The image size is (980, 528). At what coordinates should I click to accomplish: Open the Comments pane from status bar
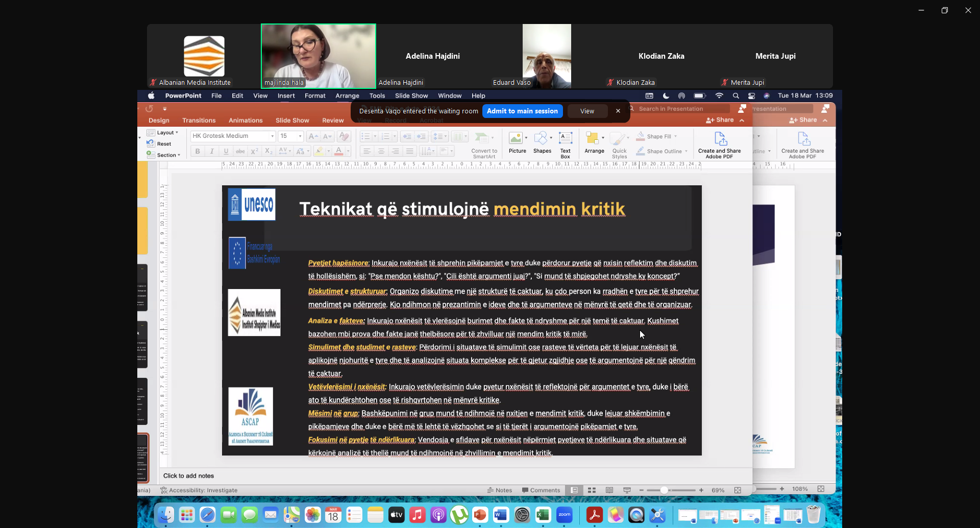pos(541,490)
